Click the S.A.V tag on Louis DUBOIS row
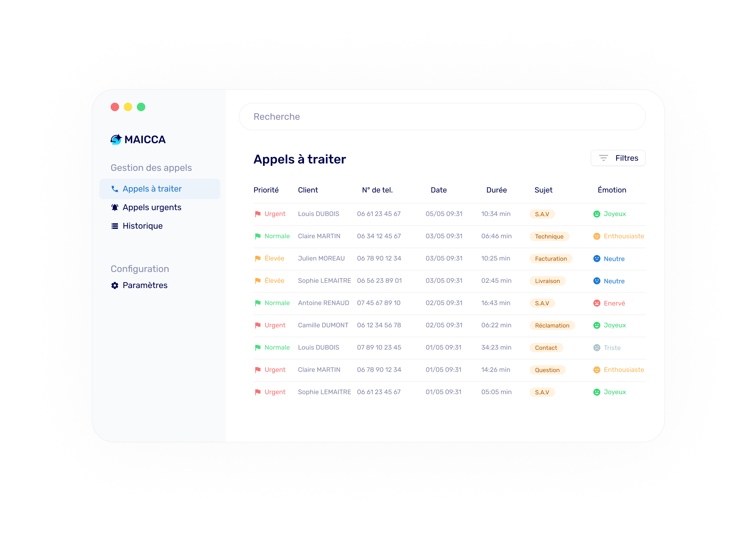 tap(542, 214)
